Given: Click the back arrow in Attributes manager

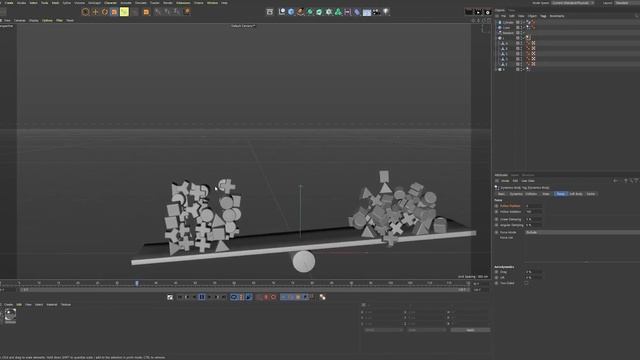Looking at the screenshot, I should coord(616,181).
